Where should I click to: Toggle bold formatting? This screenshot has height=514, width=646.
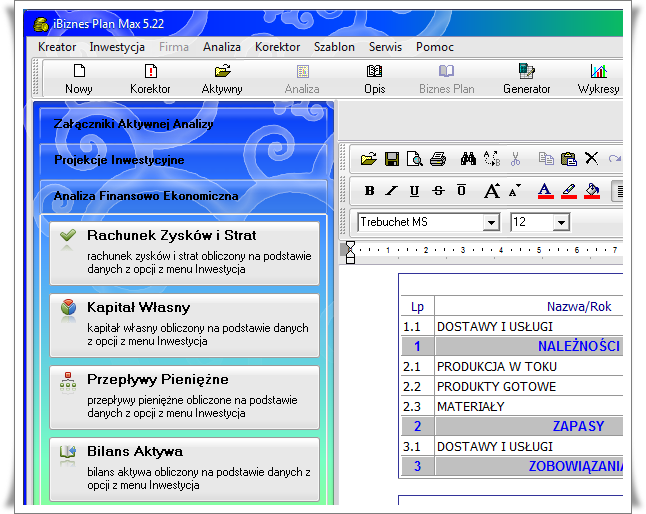click(x=369, y=190)
